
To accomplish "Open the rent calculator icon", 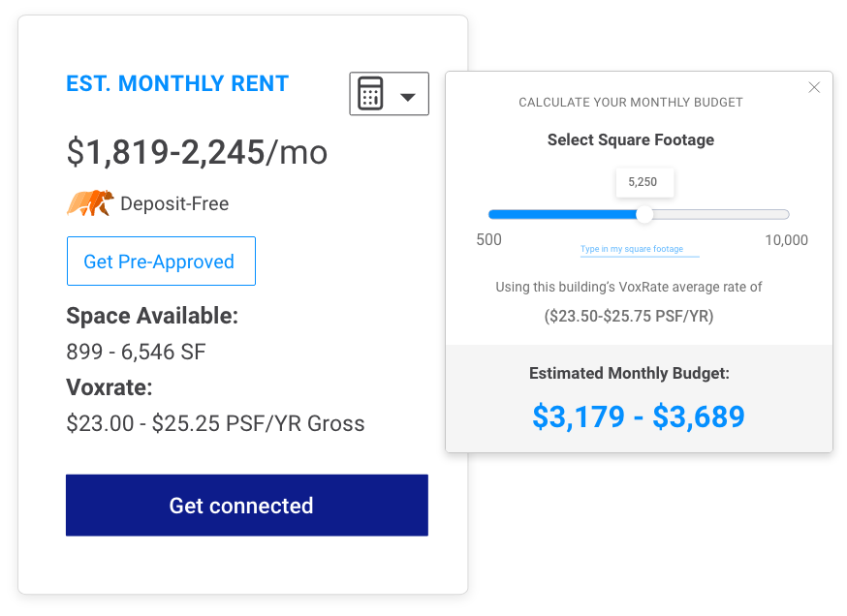I will pos(370,93).
